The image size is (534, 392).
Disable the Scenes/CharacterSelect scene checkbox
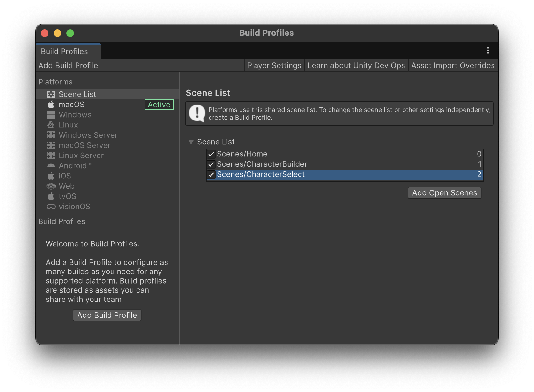211,175
